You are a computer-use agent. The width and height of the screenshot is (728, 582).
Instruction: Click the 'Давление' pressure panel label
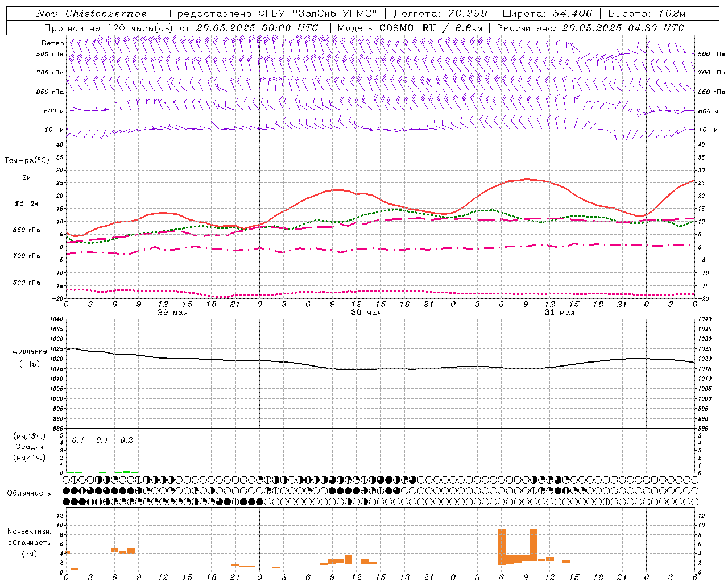pyautogui.click(x=30, y=351)
